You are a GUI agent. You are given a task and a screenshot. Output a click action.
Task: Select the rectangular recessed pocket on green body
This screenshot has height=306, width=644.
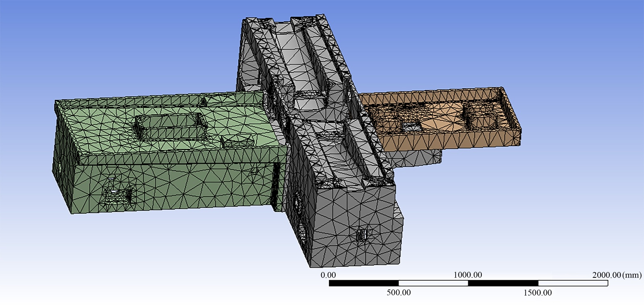tap(171, 126)
